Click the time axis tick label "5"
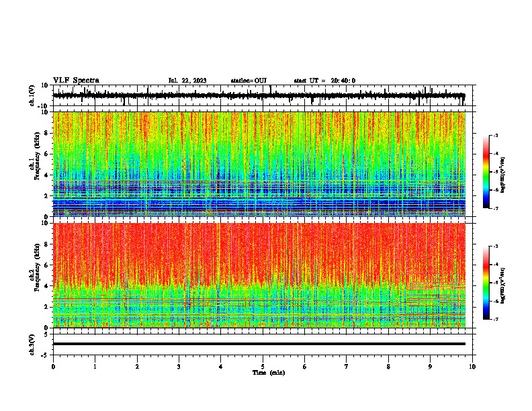The image size is (532, 411). pyautogui.click(x=263, y=367)
